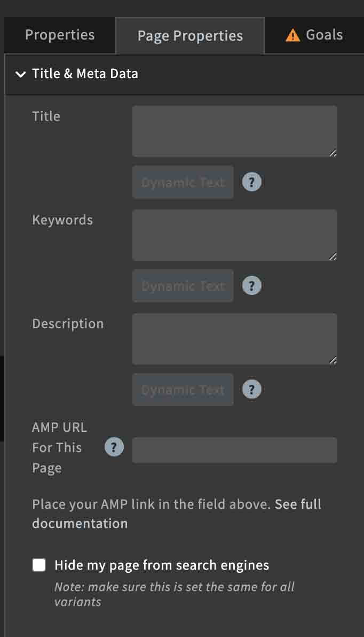364x637 pixels.
Task: Click the Dynamic Text button under Description
Action: tap(183, 390)
